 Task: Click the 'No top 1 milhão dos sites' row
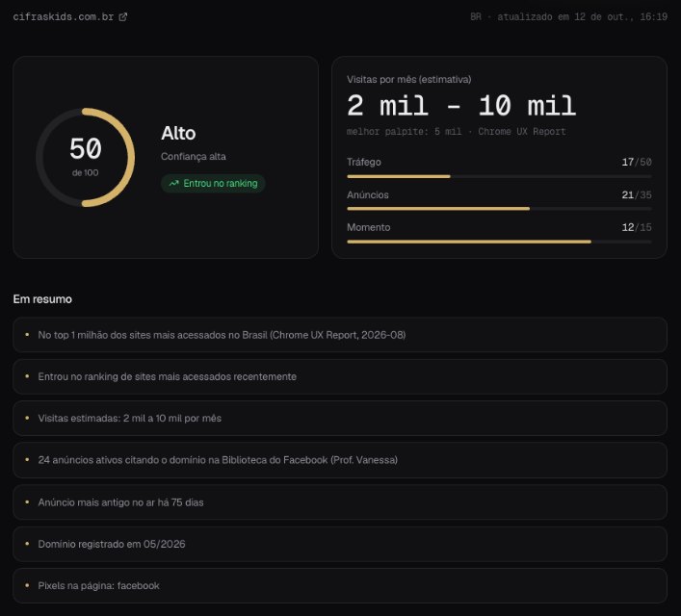(340, 335)
